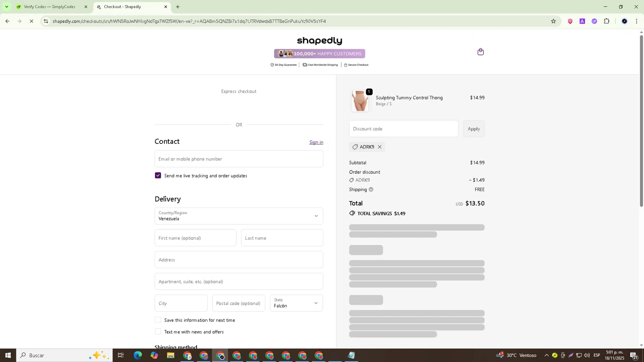Switch to Verify Codes — SimplyCodes tab
This screenshot has width=644, height=362.
click(49, 7)
